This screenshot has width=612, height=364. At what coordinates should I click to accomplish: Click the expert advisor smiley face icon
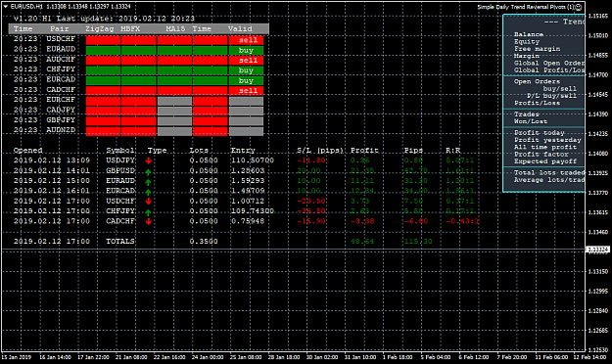pos(579,7)
